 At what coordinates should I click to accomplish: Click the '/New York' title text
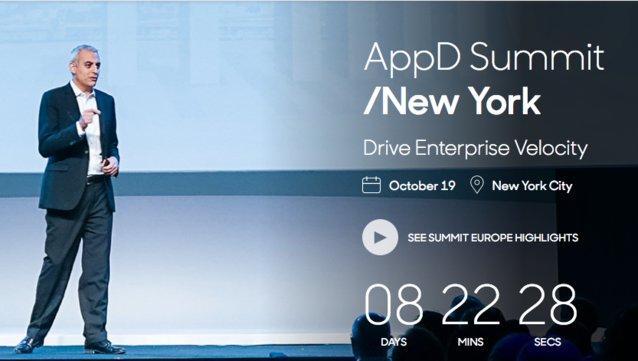pyautogui.click(x=452, y=101)
